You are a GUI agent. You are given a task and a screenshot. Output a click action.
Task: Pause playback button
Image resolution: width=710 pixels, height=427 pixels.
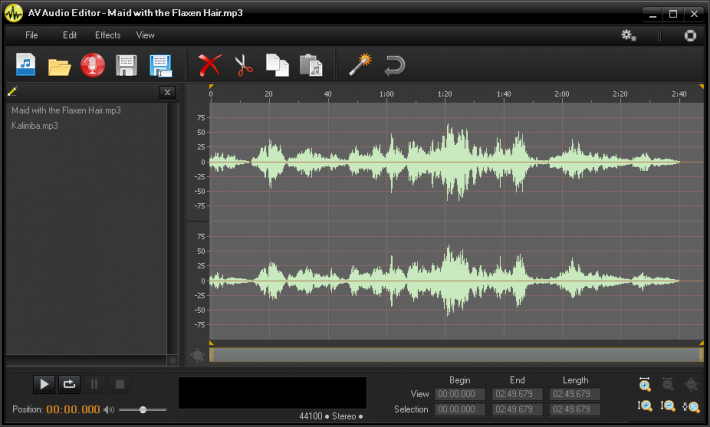94,384
